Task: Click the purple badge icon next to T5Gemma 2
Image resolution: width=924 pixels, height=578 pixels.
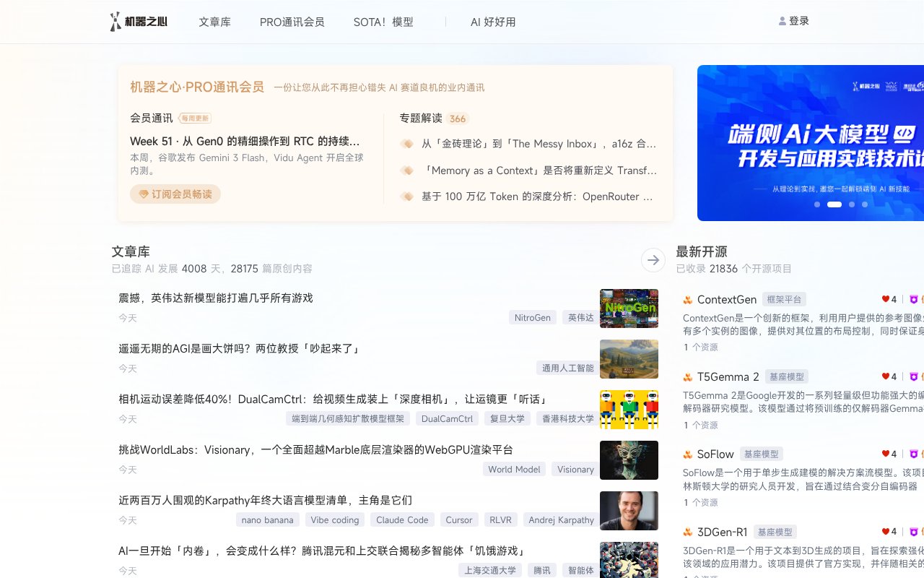Action: [914, 376]
